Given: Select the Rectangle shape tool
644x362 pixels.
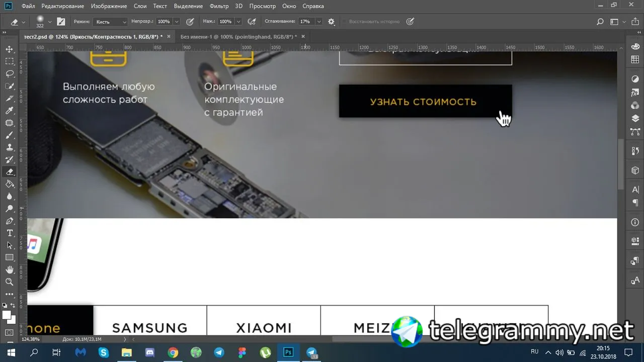Looking at the screenshot, I should pos(9,258).
